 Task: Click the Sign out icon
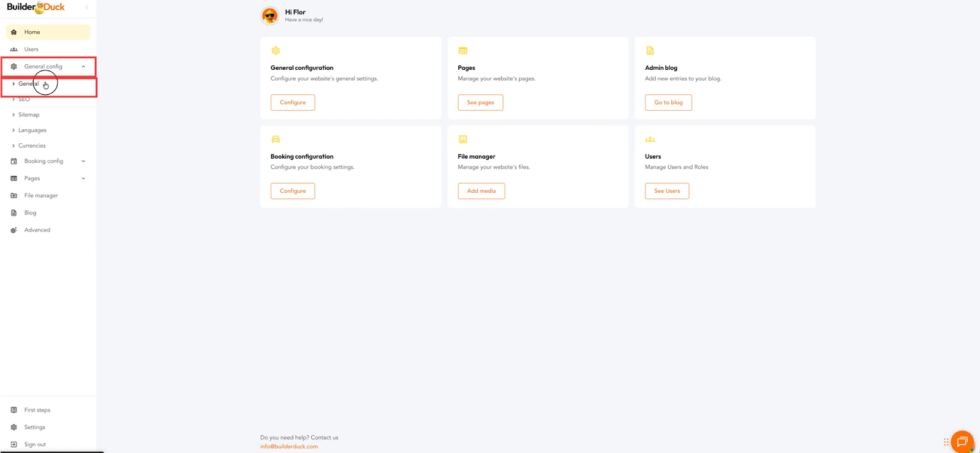[x=13, y=444]
